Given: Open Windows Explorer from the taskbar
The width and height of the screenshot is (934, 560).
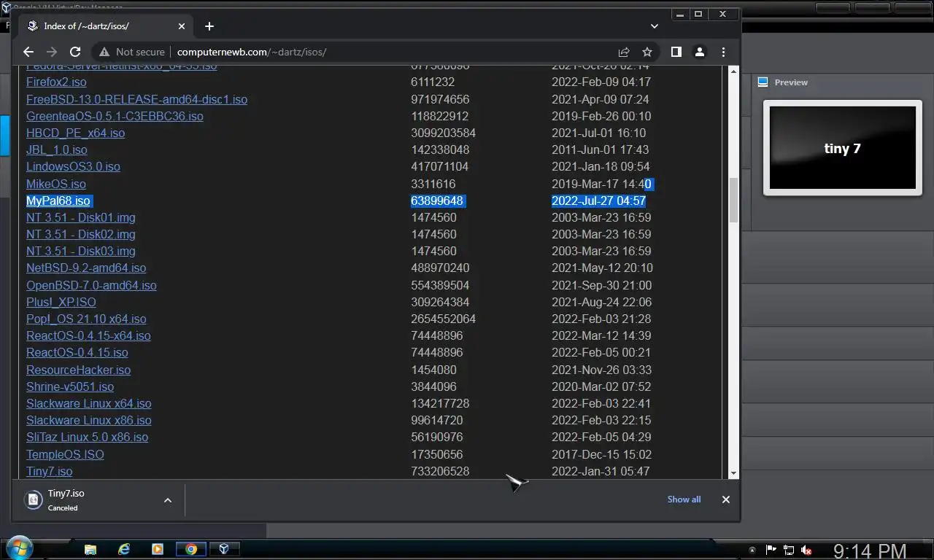Looking at the screenshot, I should click(90, 549).
